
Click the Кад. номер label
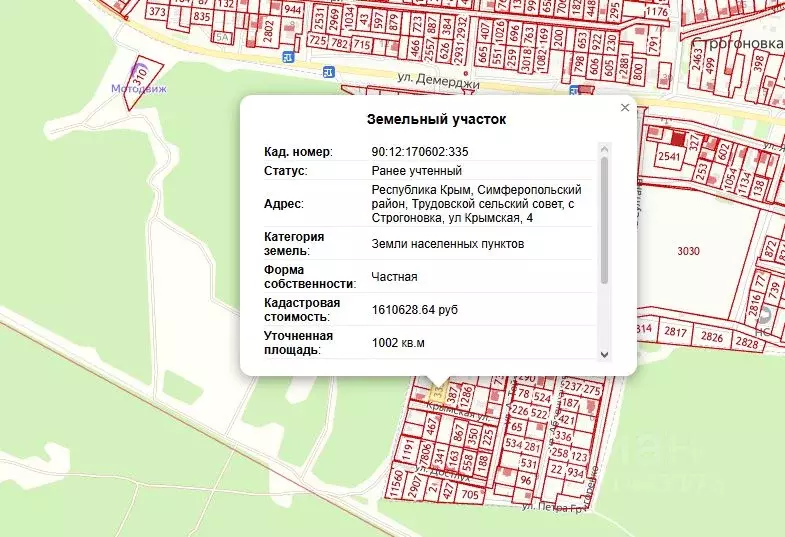click(x=298, y=152)
